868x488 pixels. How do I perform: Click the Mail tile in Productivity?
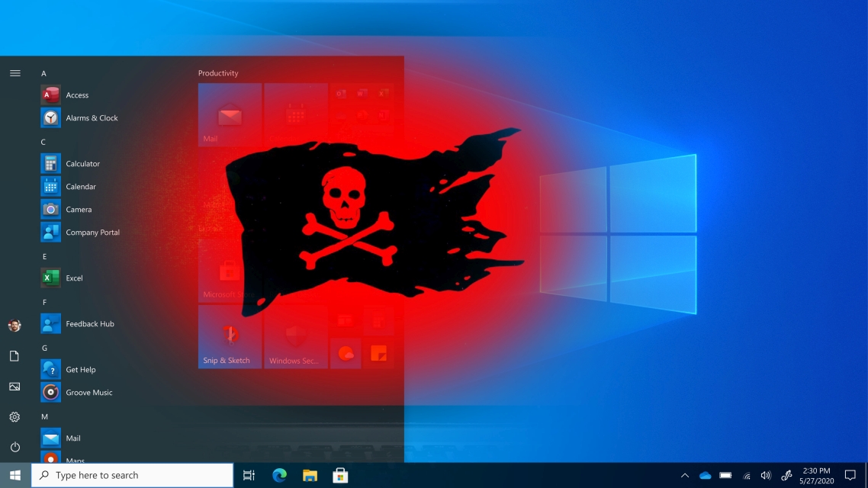230,115
